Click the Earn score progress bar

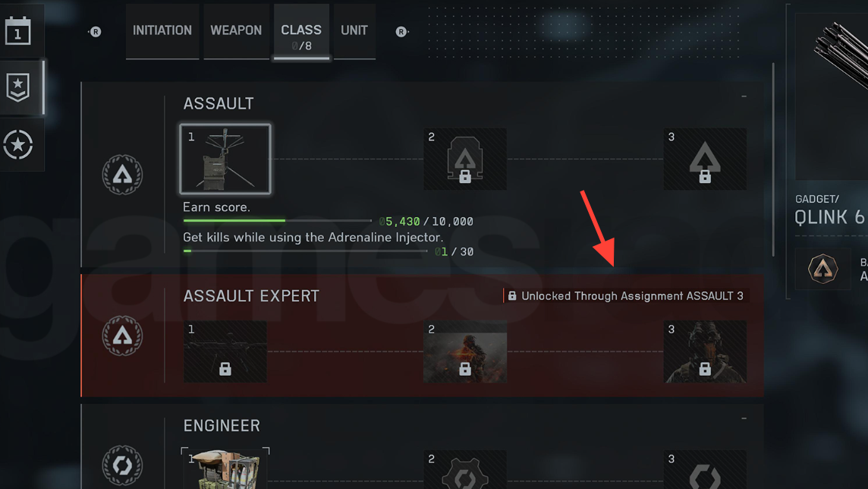278,220
